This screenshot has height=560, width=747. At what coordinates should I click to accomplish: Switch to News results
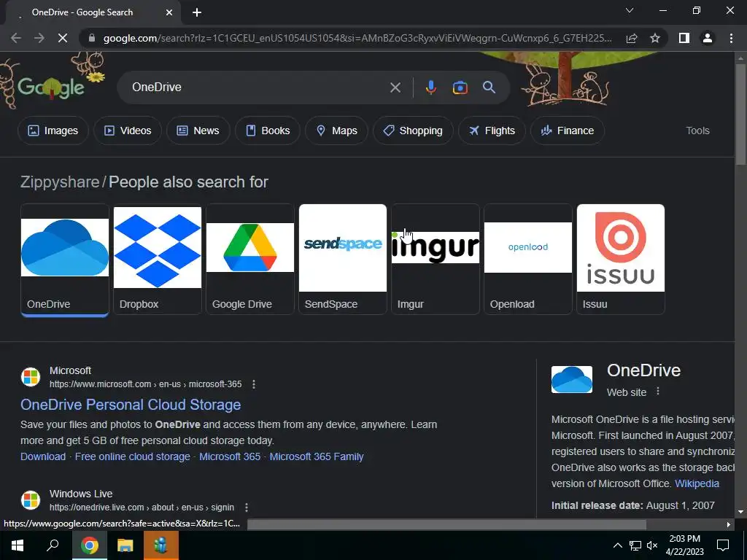click(198, 131)
